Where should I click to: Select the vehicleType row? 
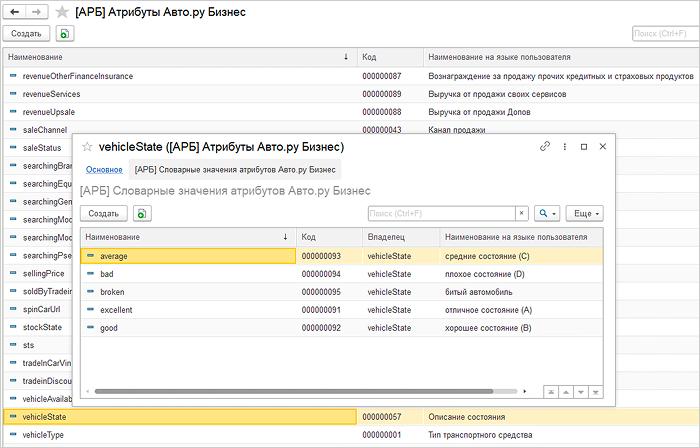point(351,435)
